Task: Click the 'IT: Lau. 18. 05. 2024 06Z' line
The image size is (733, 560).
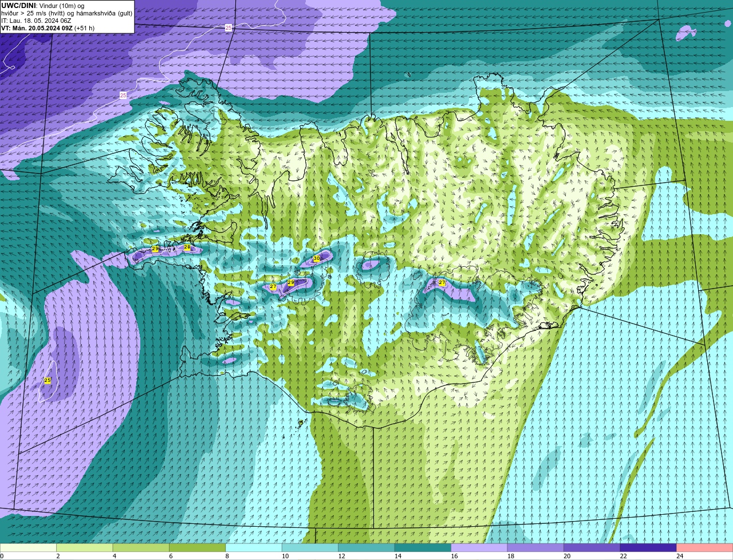Action: (36, 21)
